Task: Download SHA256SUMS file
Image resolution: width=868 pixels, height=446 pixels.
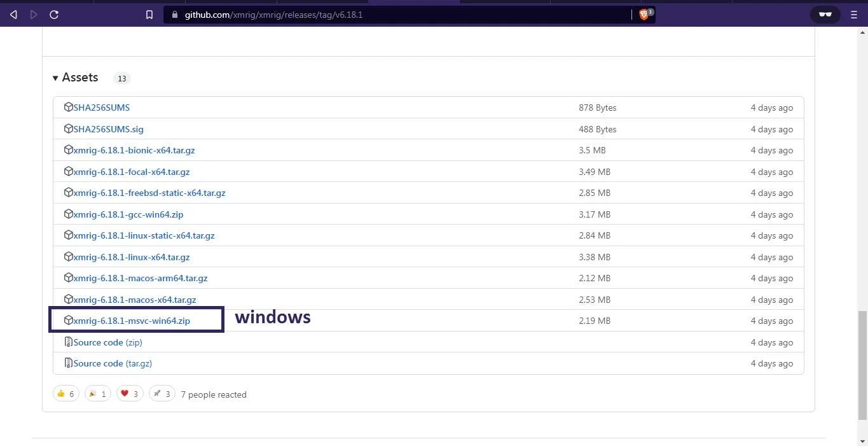Action: tap(101, 108)
